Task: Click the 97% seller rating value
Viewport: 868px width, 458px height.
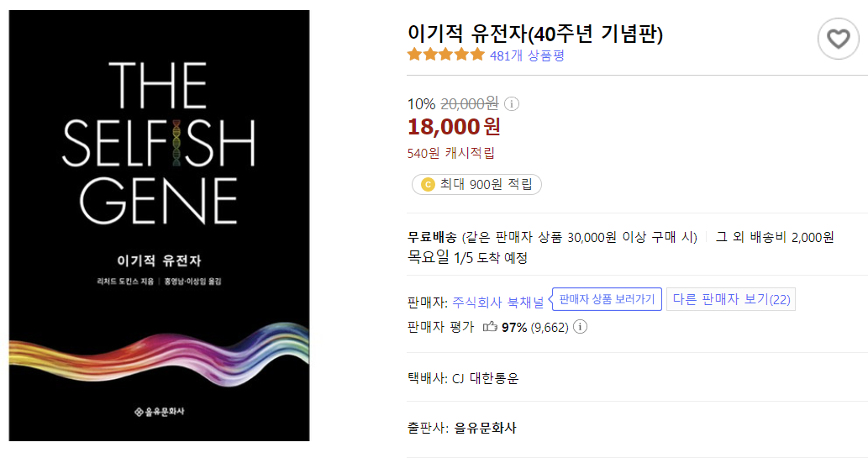Action: (513, 327)
